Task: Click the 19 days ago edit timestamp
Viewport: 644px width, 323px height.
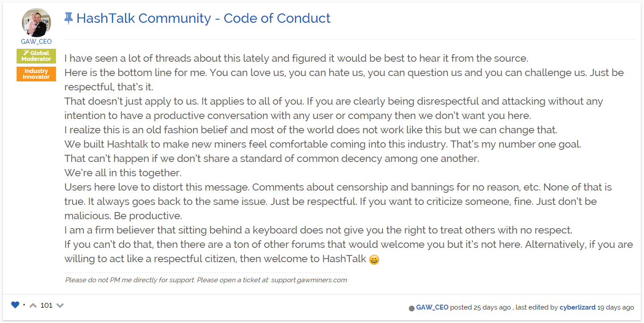Action: click(x=616, y=307)
